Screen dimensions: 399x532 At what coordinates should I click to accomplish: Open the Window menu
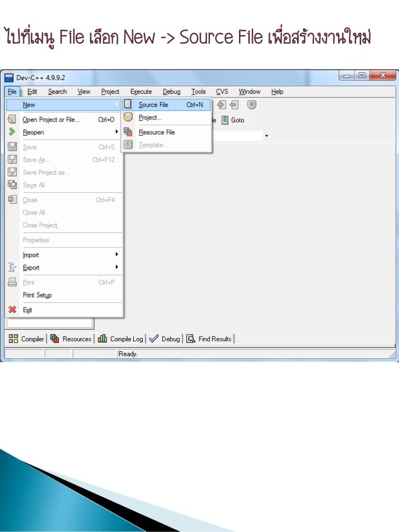point(249,91)
